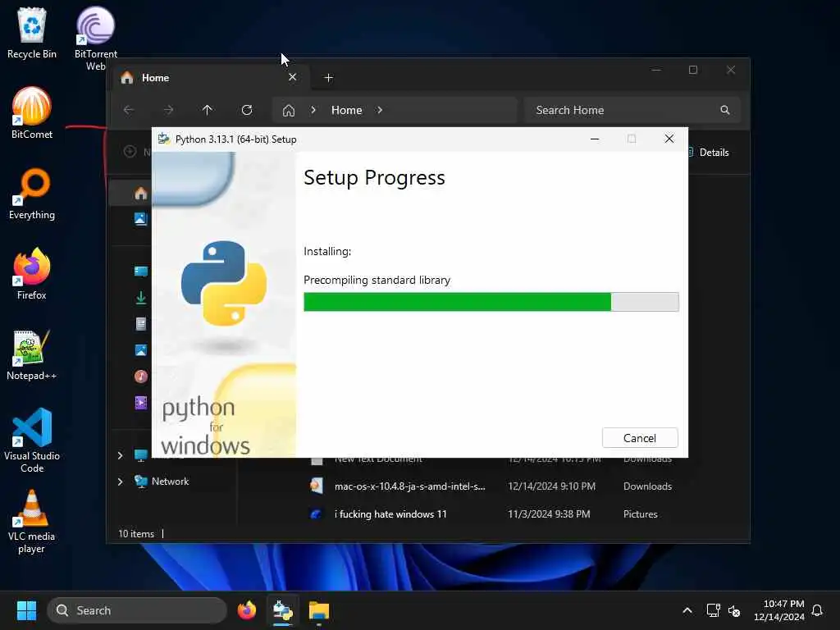
Task: Select the Visual Studio Code desktop shortcut
Action: [32, 441]
